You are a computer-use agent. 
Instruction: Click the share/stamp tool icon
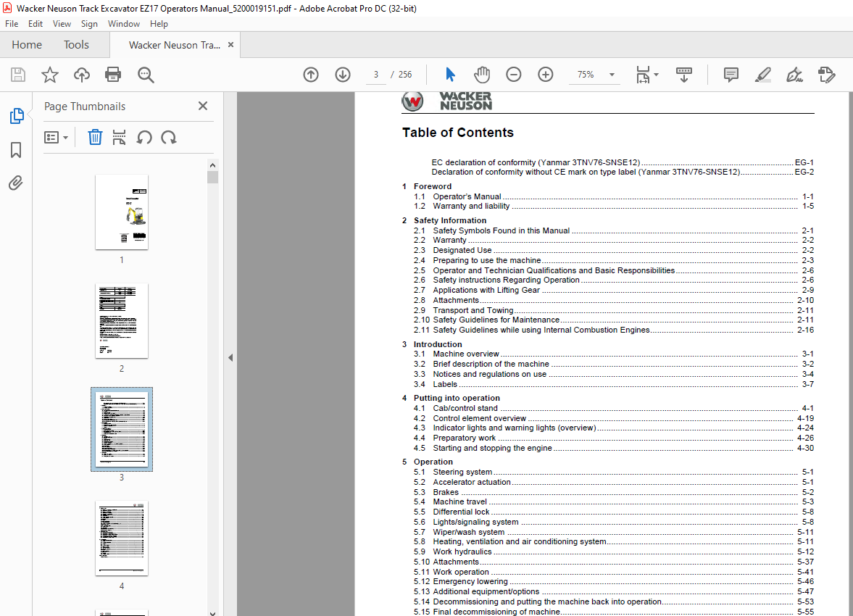coord(826,75)
